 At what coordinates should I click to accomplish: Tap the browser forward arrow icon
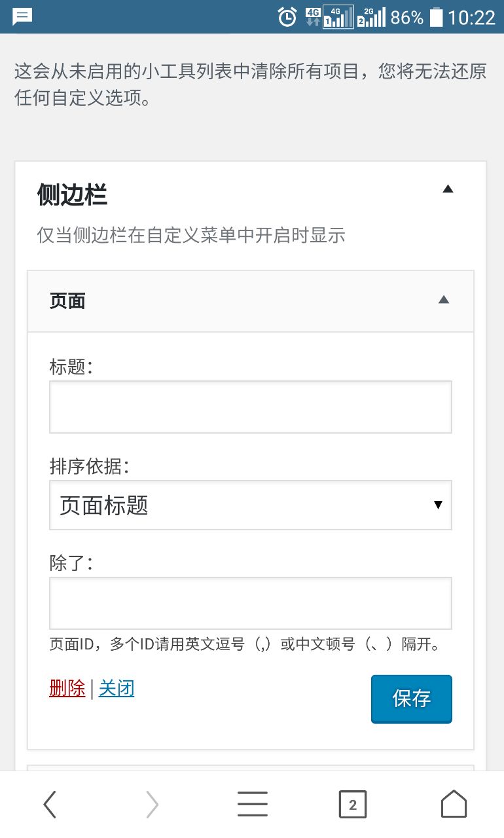(152, 804)
